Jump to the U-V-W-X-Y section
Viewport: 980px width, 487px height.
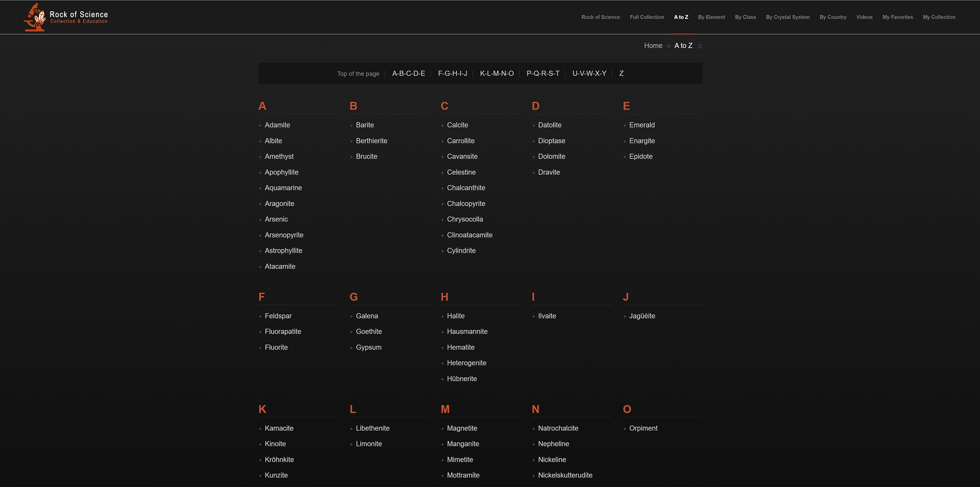pyautogui.click(x=589, y=73)
